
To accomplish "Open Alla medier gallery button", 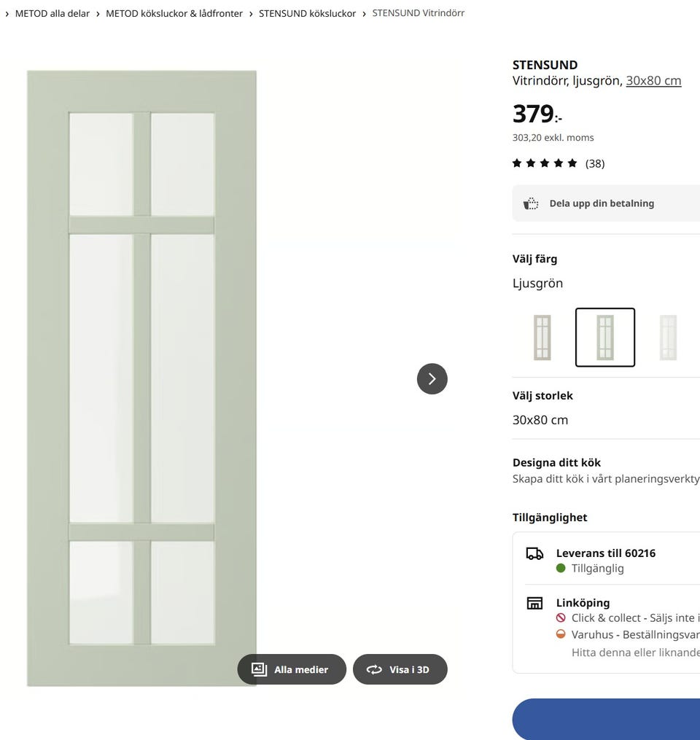I will tap(292, 669).
